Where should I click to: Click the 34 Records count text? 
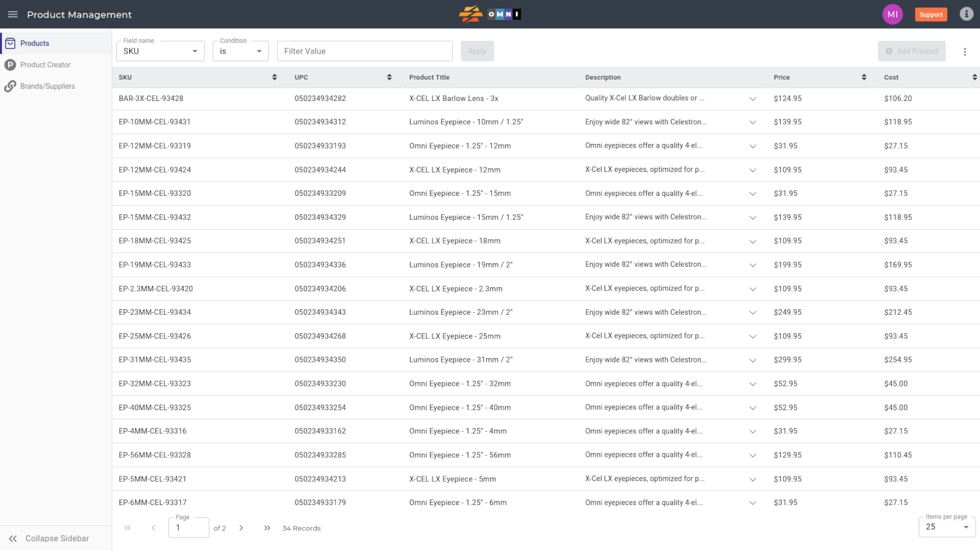(x=301, y=528)
